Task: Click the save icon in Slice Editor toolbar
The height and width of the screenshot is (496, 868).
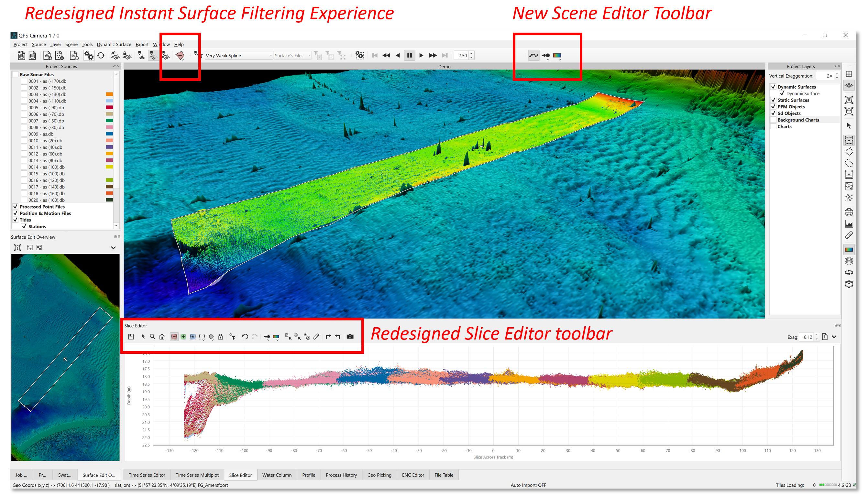Action: (131, 337)
